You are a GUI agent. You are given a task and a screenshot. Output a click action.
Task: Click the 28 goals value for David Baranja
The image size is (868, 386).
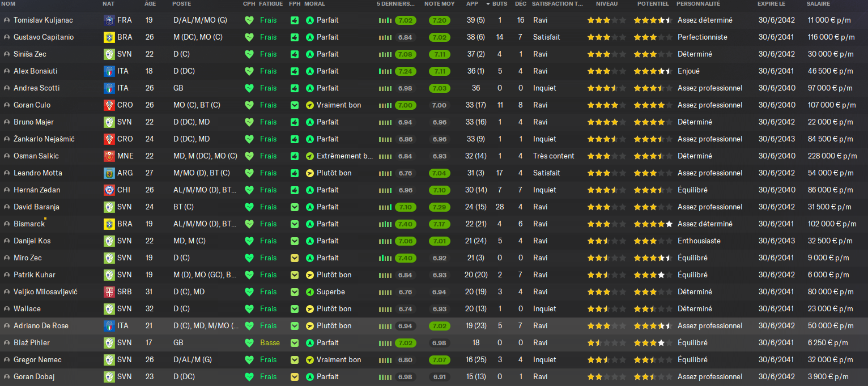tap(500, 207)
